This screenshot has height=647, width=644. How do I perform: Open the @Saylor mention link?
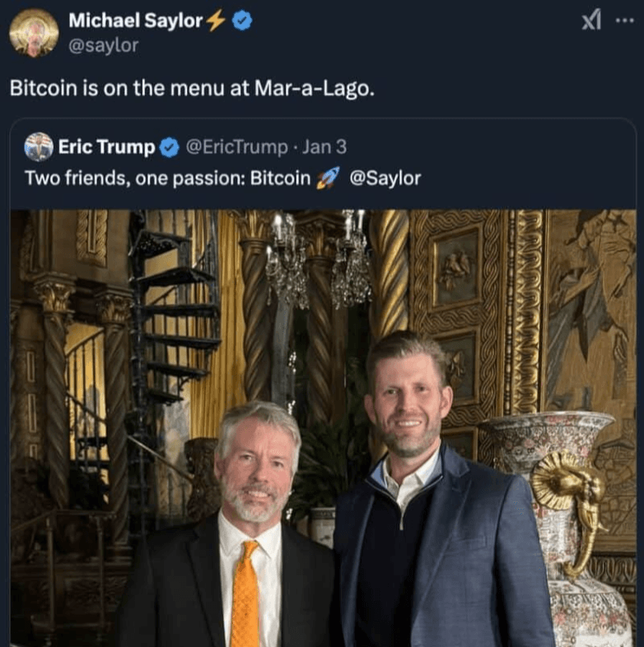click(385, 179)
